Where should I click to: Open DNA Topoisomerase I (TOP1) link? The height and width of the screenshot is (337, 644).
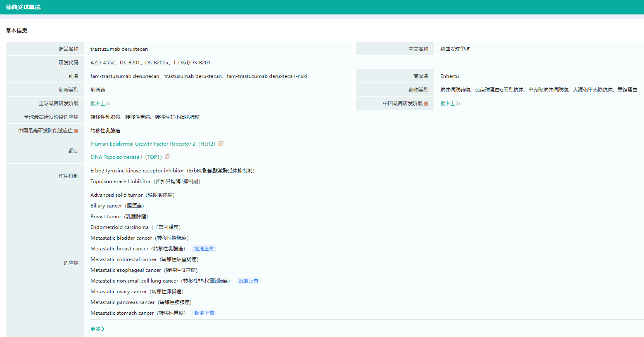point(126,157)
